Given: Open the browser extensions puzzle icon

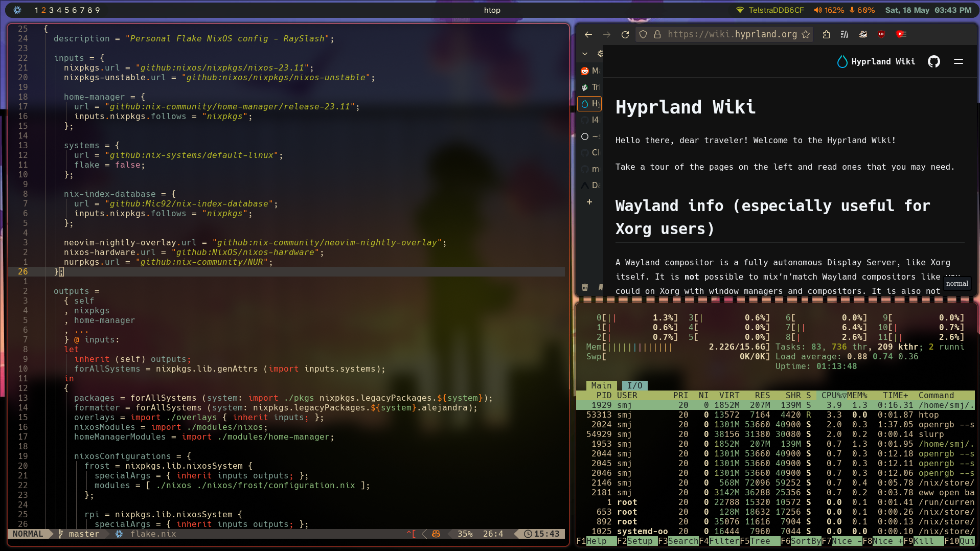Looking at the screenshot, I should coord(826,34).
